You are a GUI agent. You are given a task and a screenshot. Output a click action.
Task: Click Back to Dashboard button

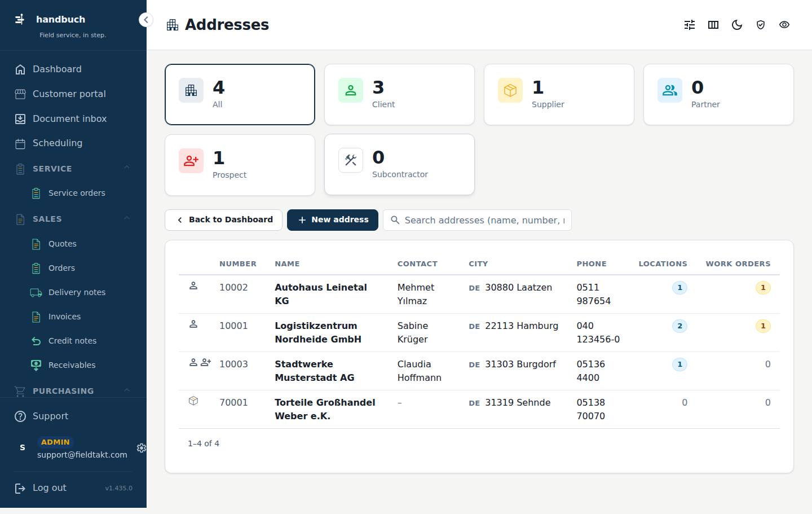coord(223,220)
